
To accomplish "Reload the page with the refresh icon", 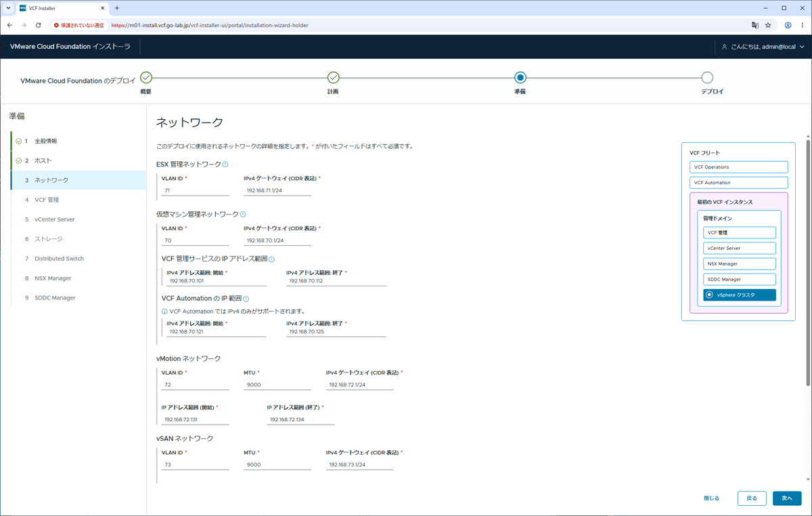I will coord(39,25).
